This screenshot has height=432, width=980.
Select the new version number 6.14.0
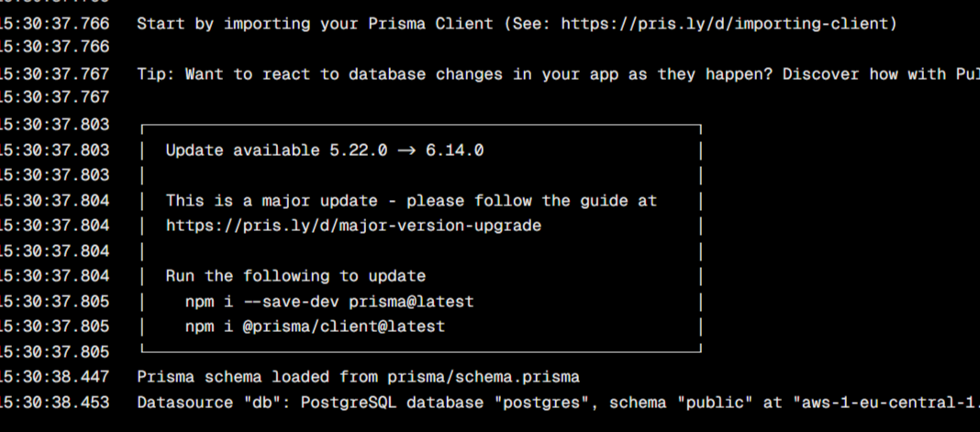pos(454,150)
